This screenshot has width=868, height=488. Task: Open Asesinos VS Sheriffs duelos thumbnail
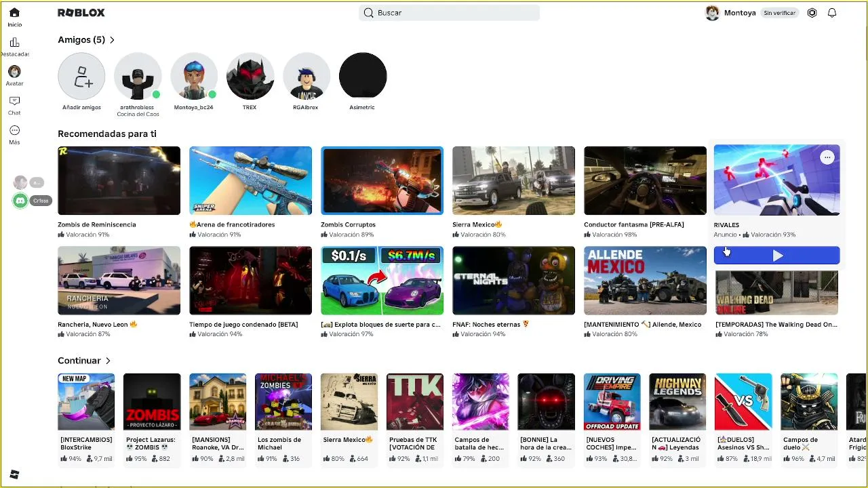pyautogui.click(x=744, y=401)
